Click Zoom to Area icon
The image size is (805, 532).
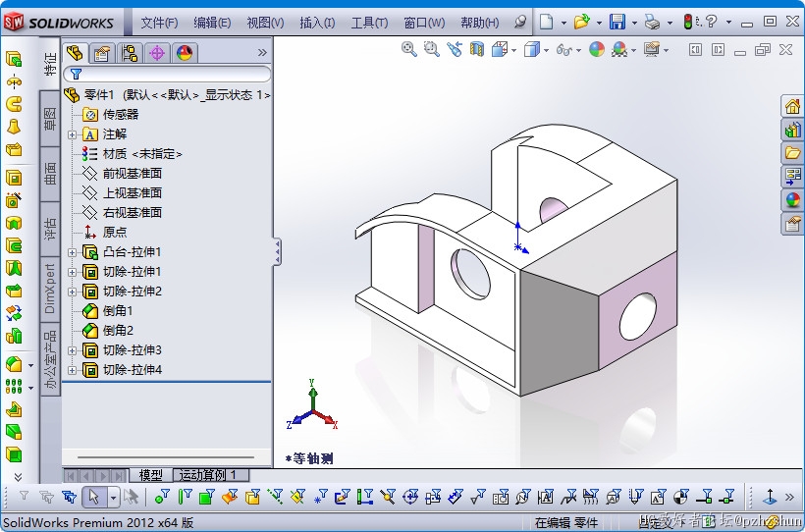431,49
